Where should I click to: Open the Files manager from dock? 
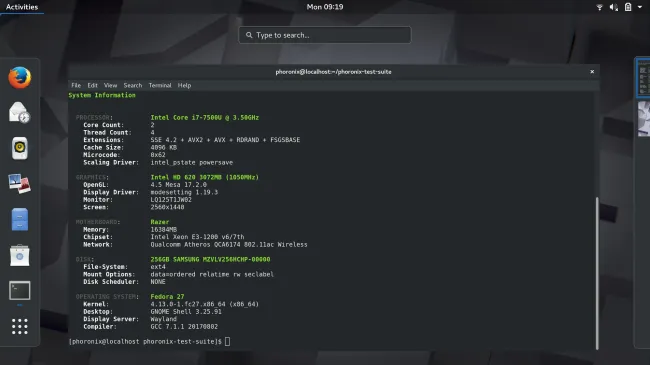click(x=19, y=219)
